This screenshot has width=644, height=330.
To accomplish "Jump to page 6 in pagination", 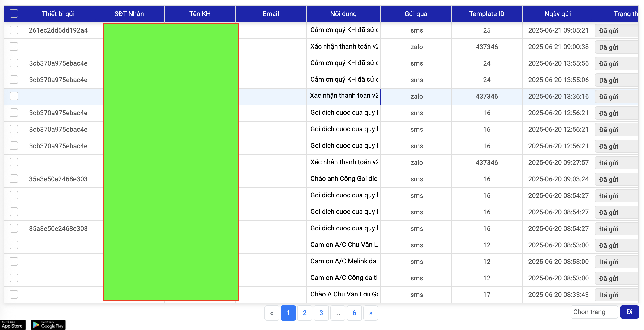I will coord(354,313).
